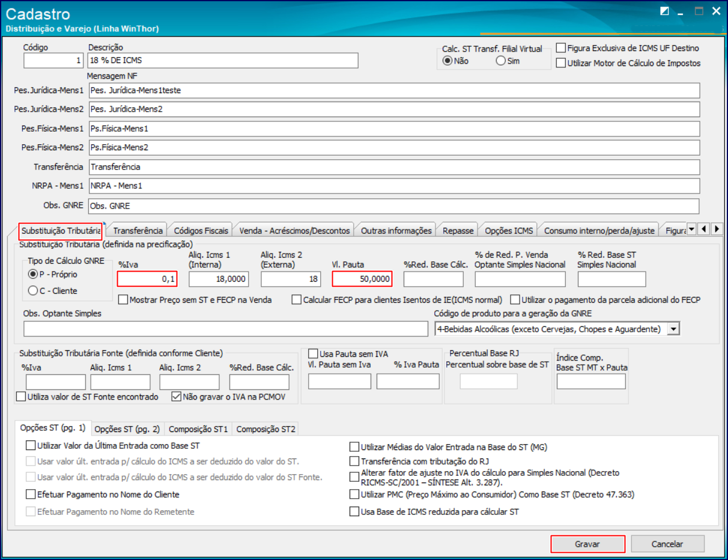Expand the Código de produto GNRE combo box
This screenshot has width=728, height=560.
click(674, 329)
